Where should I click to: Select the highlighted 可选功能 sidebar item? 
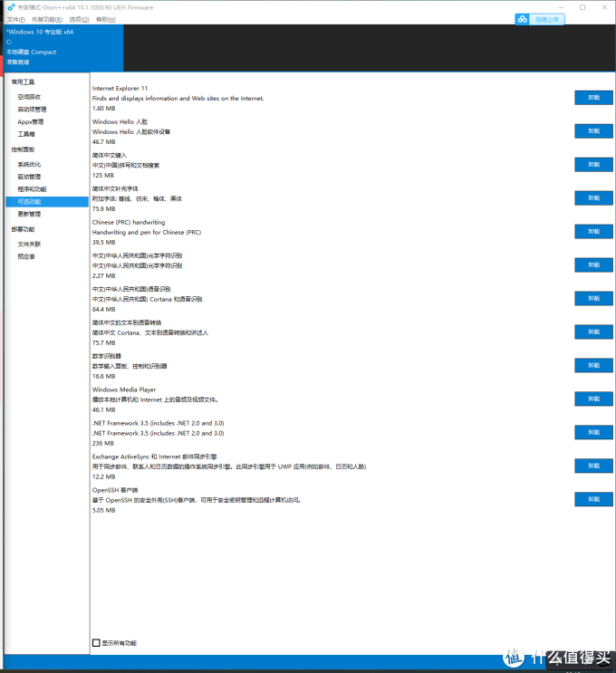47,202
